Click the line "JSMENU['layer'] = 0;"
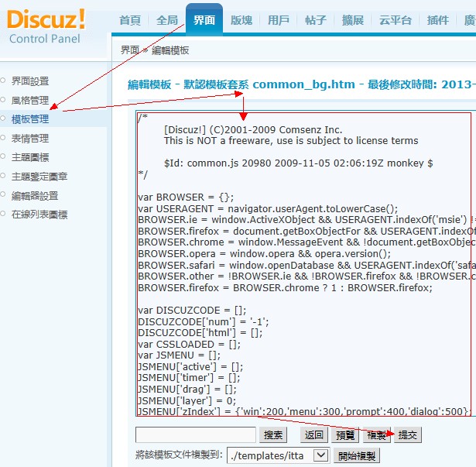The height and width of the screenshot is (467, 476). pos(187,400)
